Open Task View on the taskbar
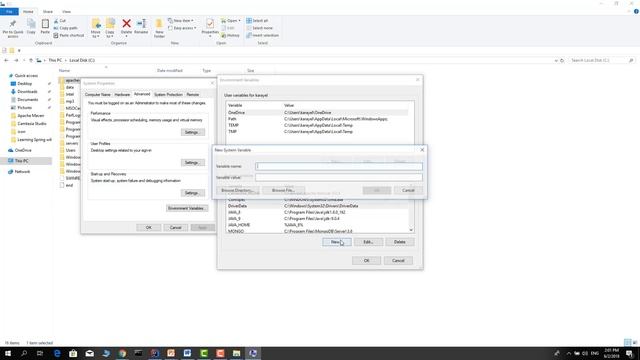 coord(40,353)
